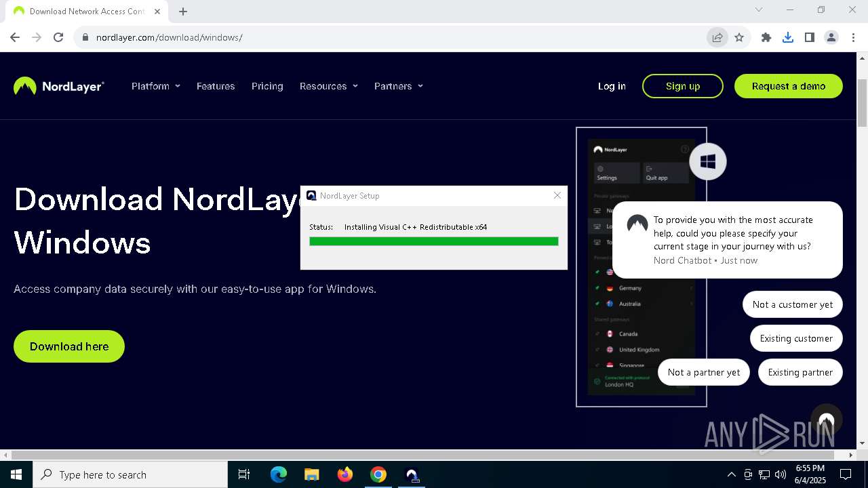Open a new browser tab
The width and height of the screenshot is (868, 488).
(x=183, y=11)
